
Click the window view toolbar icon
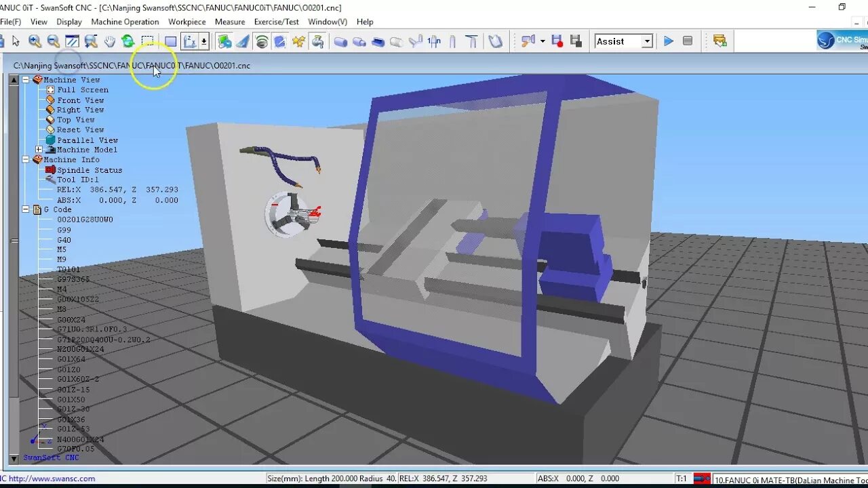pyautogui.click(x=72, y=41)
